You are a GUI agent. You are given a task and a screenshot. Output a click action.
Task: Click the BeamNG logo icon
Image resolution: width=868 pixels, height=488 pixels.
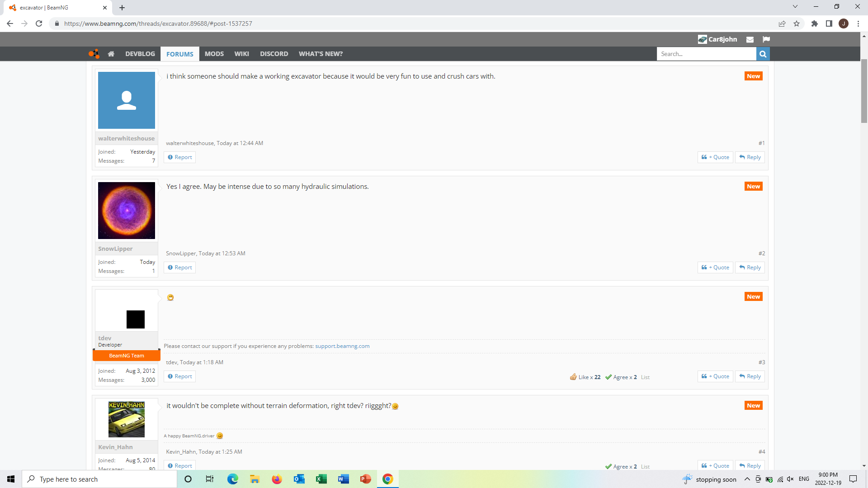94,54
